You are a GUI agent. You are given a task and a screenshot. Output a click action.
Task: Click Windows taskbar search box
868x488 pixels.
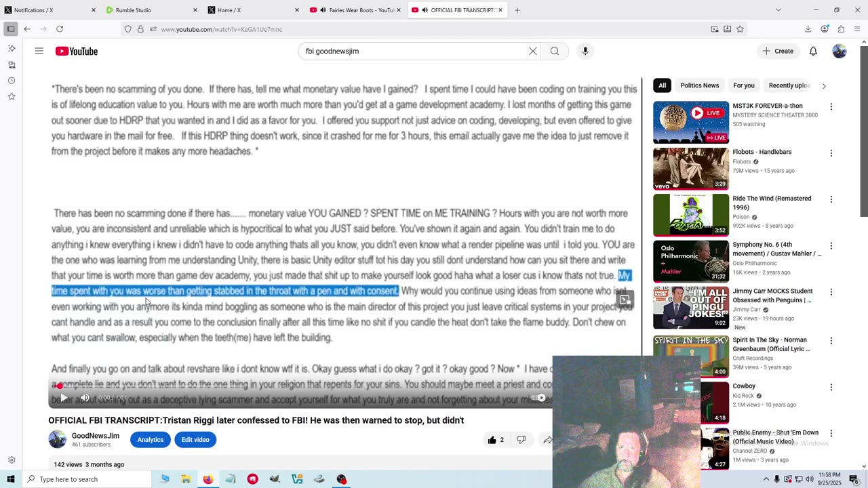click(86, 479)
